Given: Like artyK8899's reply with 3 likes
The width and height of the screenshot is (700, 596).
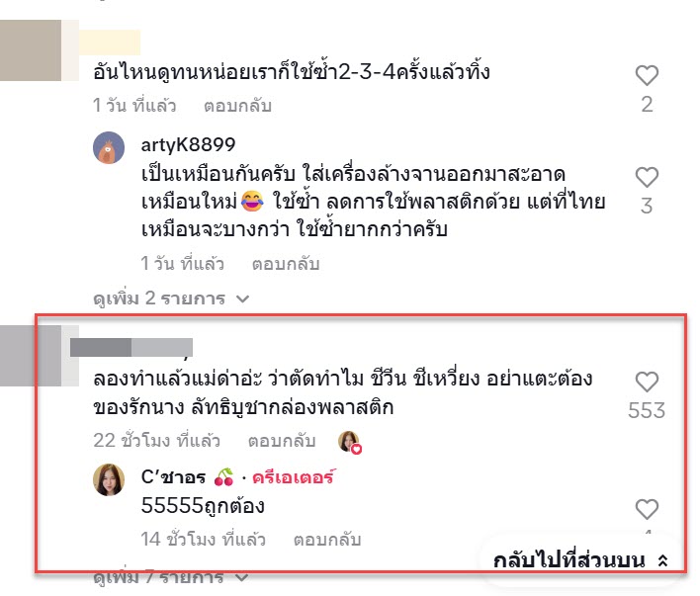Looking at the screenshot, I should [647, 177].
